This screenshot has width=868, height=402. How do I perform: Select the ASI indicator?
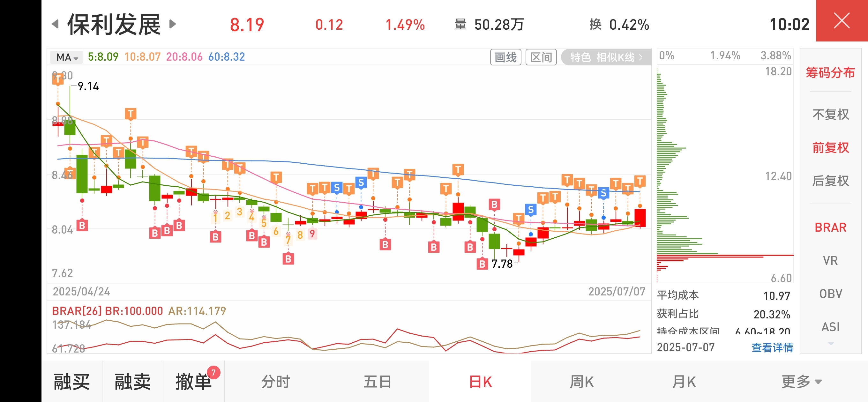[x=830, y=327]
